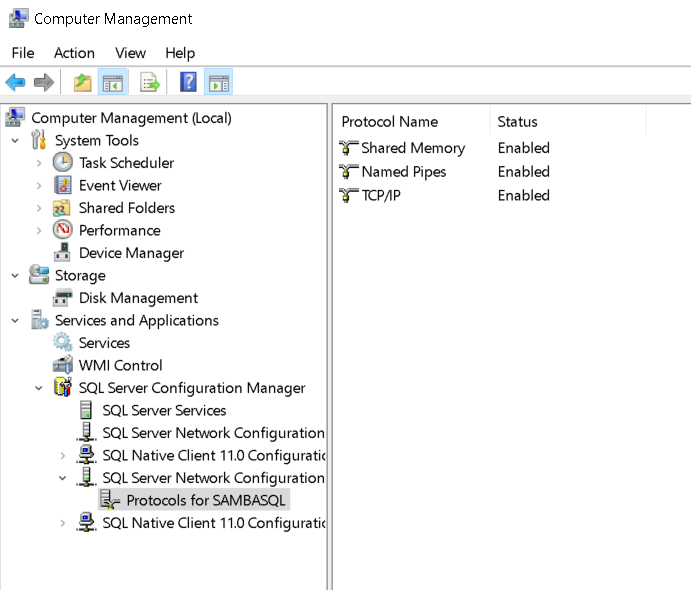Screen dimensions: 691x590
Task: Open the Action menu
Action: [74, 53]
